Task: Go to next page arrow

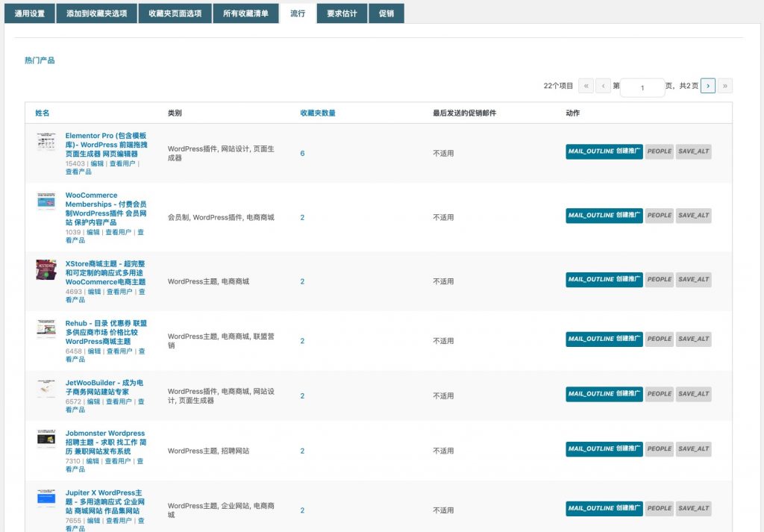Action: [708, 86]
